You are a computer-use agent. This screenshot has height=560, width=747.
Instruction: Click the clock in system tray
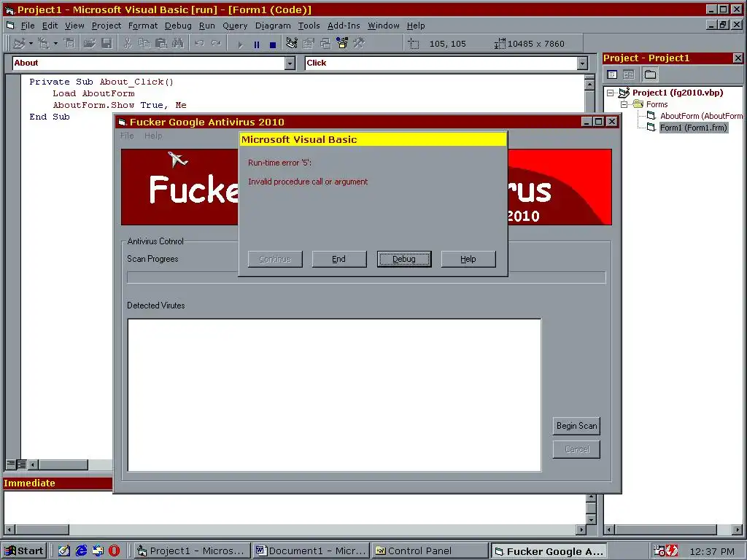tap(712, 551)
